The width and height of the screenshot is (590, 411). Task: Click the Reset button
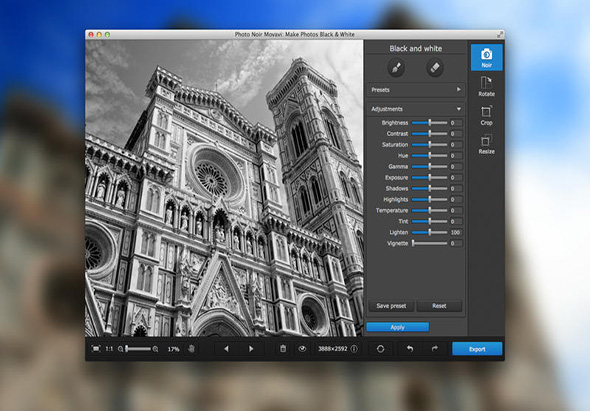(x=439, y=306)
